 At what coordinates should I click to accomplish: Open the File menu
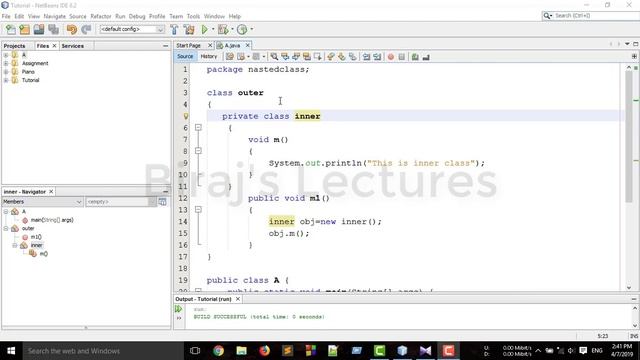[6, 16]
